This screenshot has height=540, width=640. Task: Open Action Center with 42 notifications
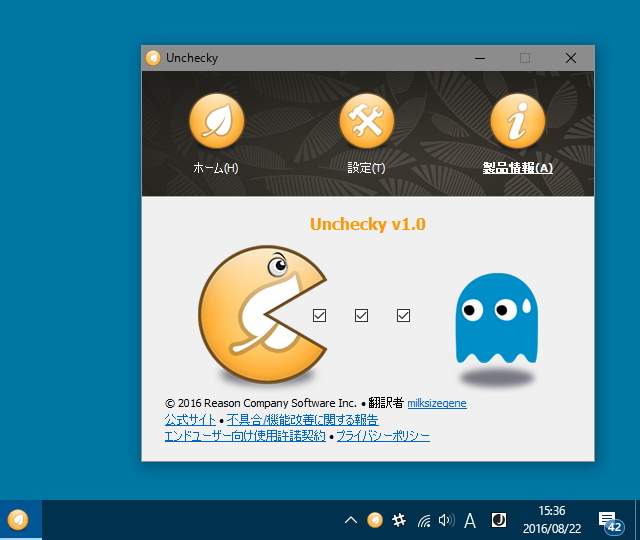pos(611,522)
